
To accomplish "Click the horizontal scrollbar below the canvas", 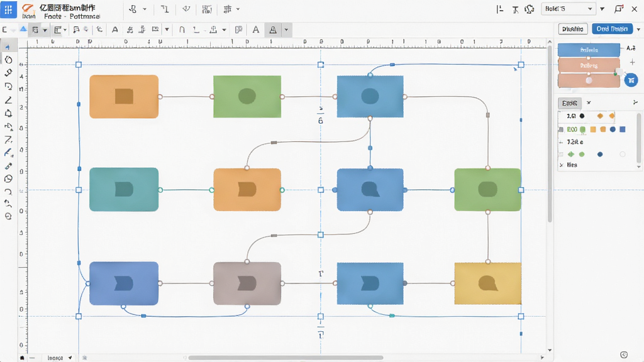I will [x=286, y=358].
